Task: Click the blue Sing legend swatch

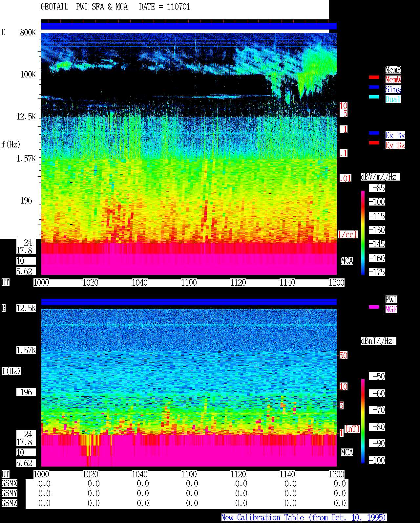Action: click(x=374, y=87)
